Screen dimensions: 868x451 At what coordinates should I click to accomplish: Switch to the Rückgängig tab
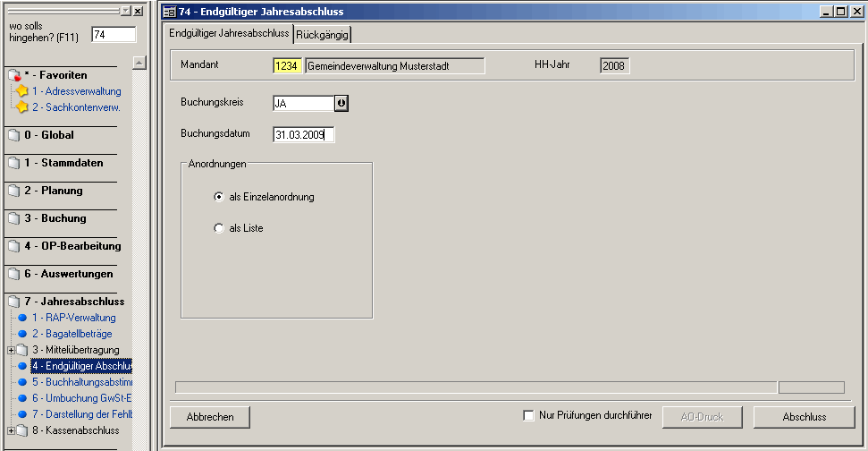point(323,34)
